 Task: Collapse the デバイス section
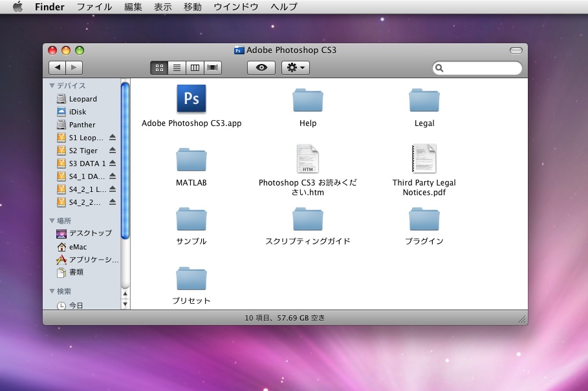tap(52, 86)
